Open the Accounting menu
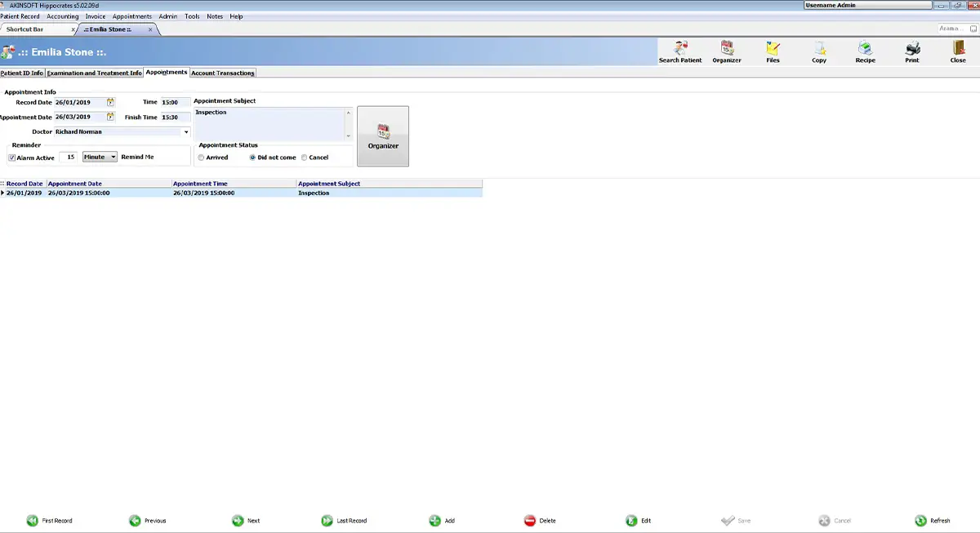 coord(63,16)
